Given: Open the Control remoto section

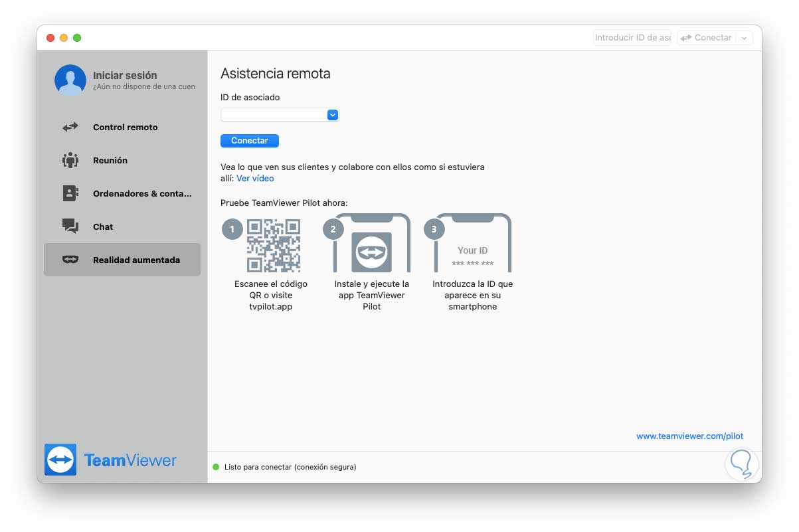Looking at the screenshot, I should tap(122, 127).
